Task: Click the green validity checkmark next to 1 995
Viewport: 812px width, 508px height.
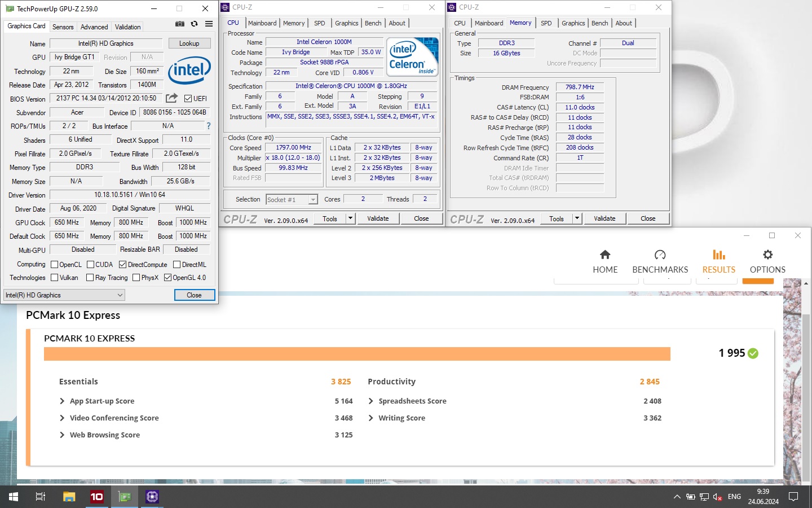Action: [x=753, y=353]
